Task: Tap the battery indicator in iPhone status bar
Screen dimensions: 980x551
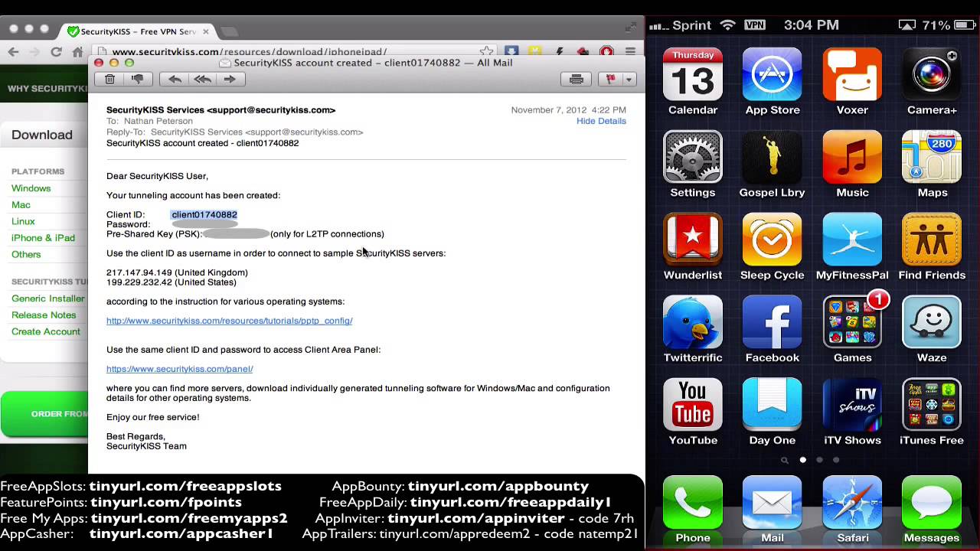Action: (963, 25)
